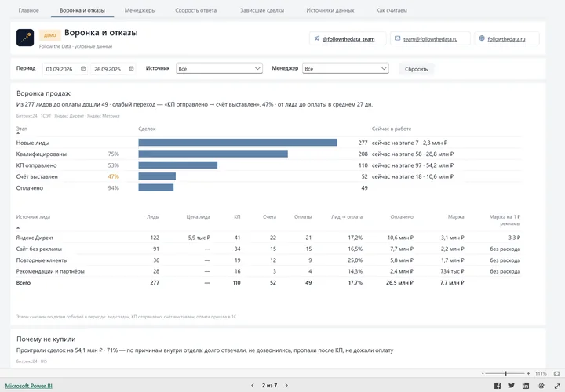
Task: Enter full screen mode
Action: pos(556,386)
